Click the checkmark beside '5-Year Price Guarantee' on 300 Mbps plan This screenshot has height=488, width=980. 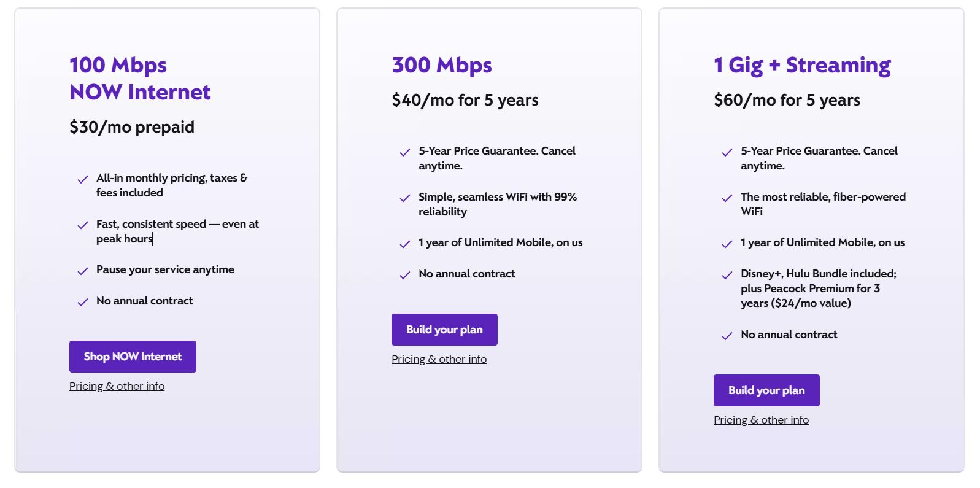tap(405, 152)
